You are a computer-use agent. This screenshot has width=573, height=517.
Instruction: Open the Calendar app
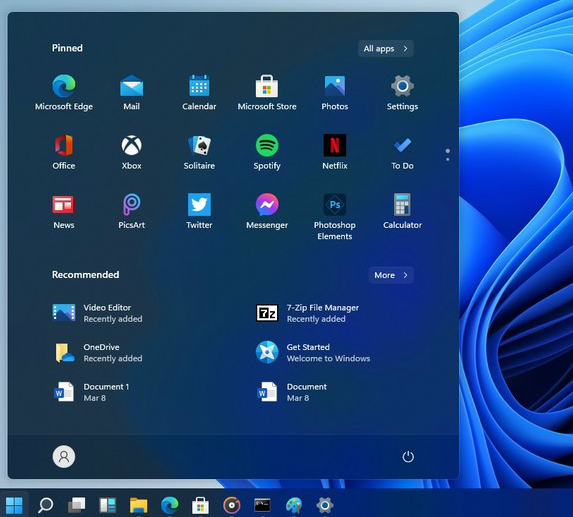[x=199, y=93]
